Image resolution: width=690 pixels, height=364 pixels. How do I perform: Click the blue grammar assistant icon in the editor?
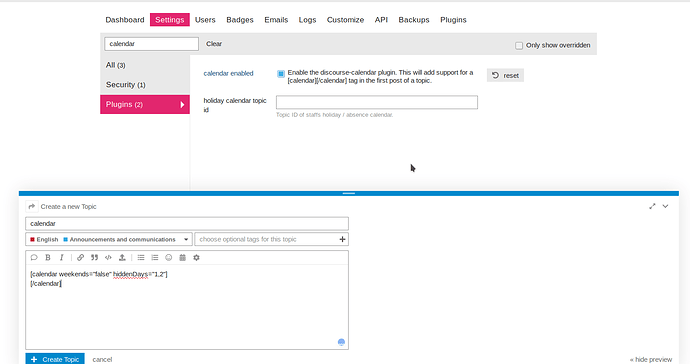click(x=341, y=342)
